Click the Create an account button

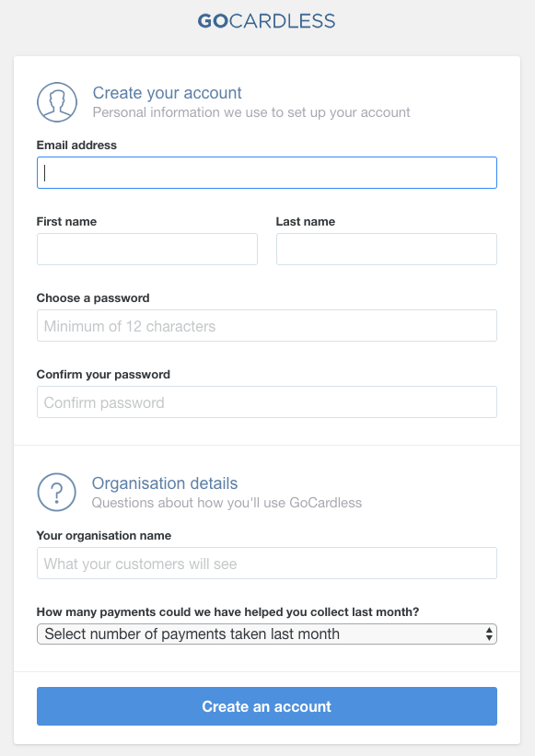coord(266,706)
